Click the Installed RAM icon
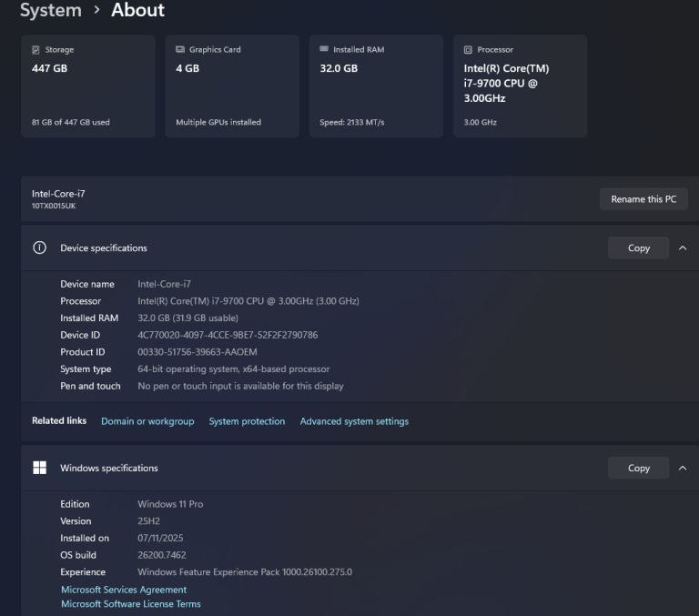699x616 pixels. [324, 50]
